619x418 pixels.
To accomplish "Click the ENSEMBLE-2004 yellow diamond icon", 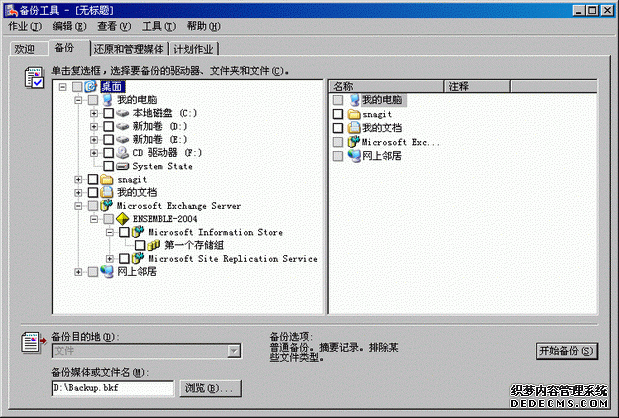I will click(123, 219).
